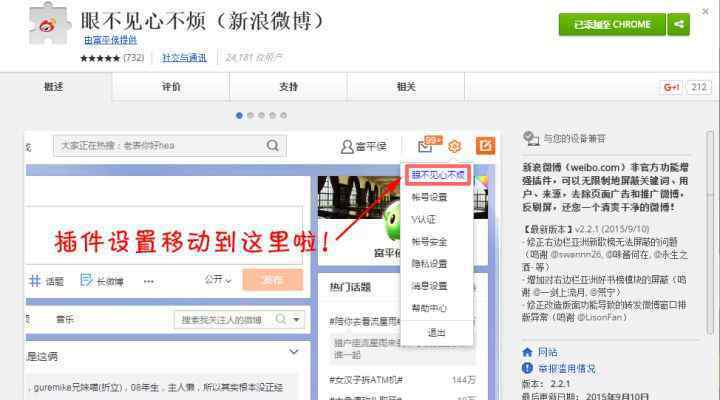Click the 212 share count box
The height and width of the screenshot is (400, 720).
pyautogui.click(x=699, y=87)
